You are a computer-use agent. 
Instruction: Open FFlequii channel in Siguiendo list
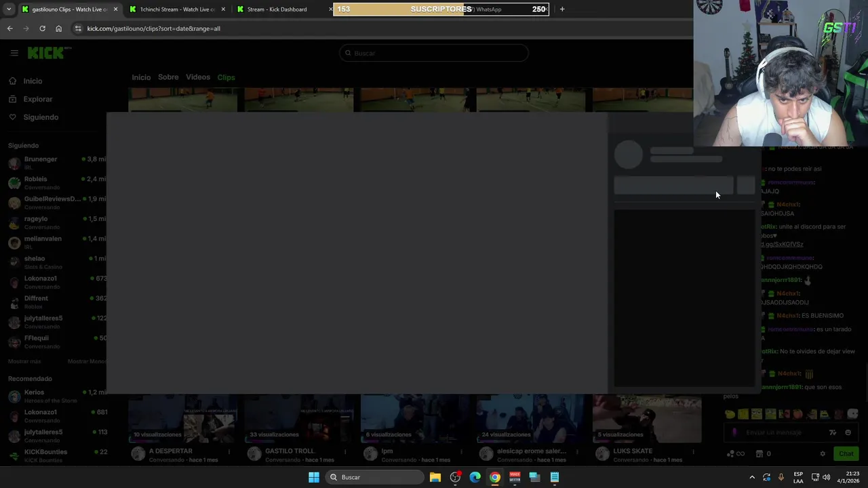click(56, 342)
